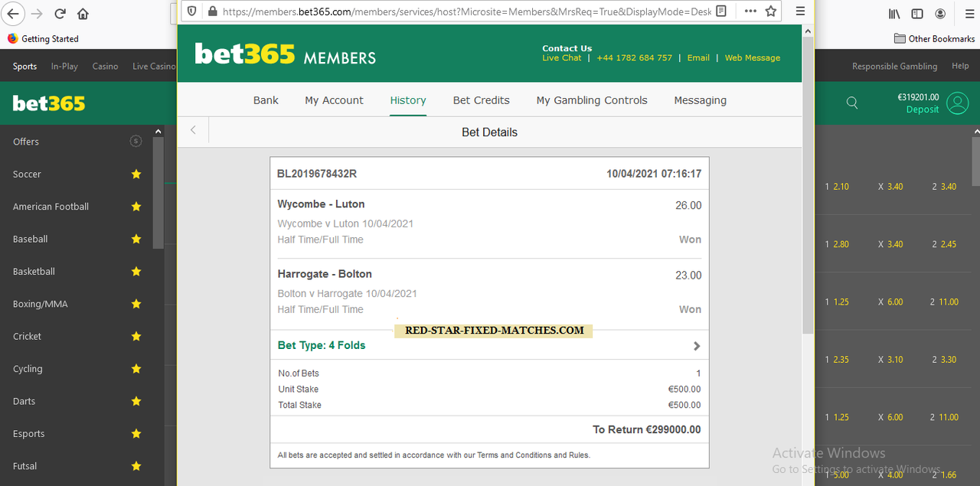Toggle the Cycling favourite star

[x=136, y=368]
